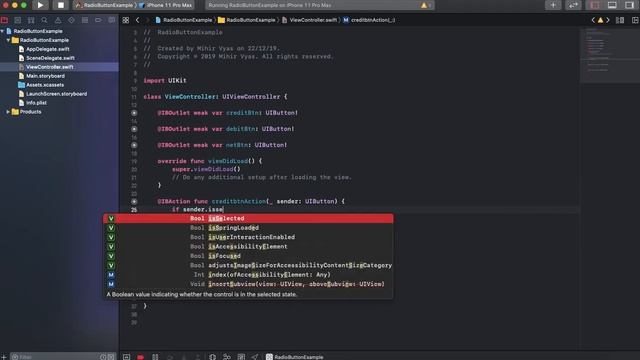
Task: Choose isAccessibilityElement from completions
Action: pos(248,247)
